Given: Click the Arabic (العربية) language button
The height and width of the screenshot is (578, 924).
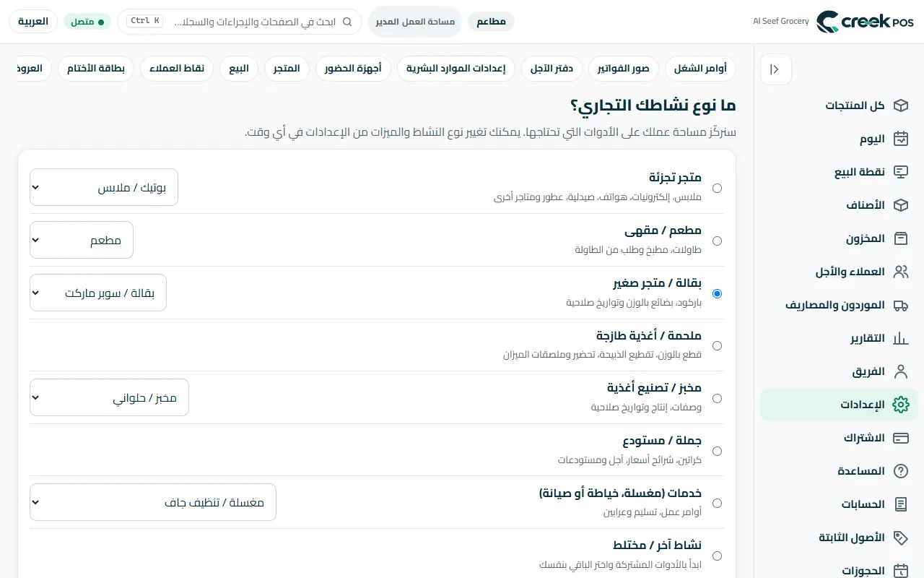Looking at the screenshot, I should (33, 22).
